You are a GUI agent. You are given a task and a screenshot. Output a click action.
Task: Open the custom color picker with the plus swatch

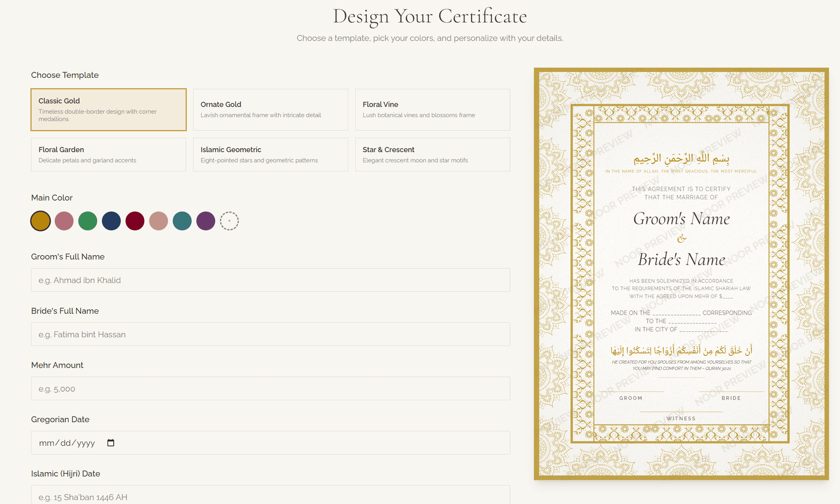(x=229, y=221)
